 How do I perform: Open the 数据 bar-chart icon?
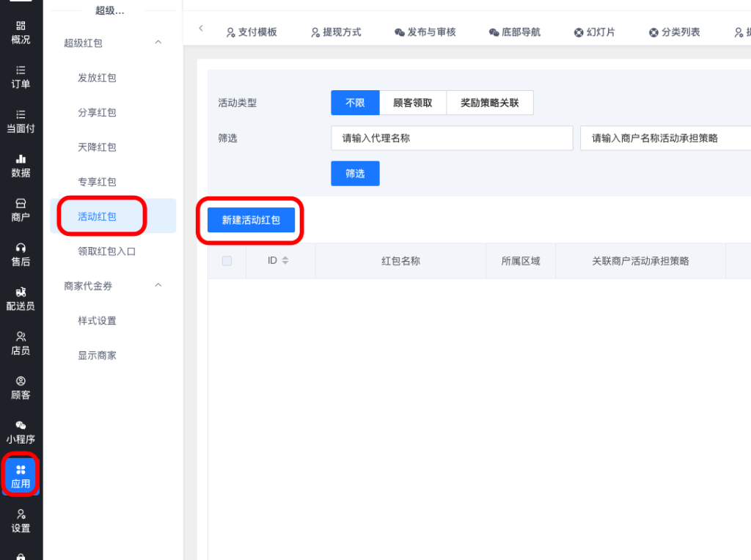(x=21, y=159)
